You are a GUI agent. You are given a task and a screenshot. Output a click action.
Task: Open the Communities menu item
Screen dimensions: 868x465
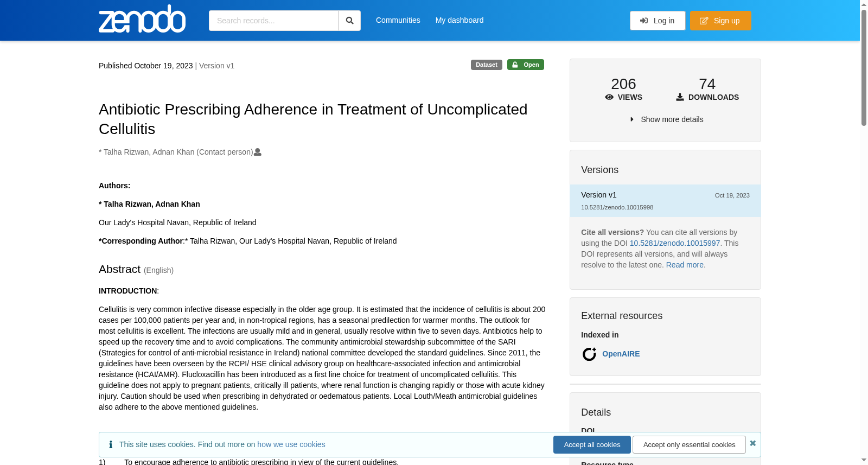coord(398,20)
